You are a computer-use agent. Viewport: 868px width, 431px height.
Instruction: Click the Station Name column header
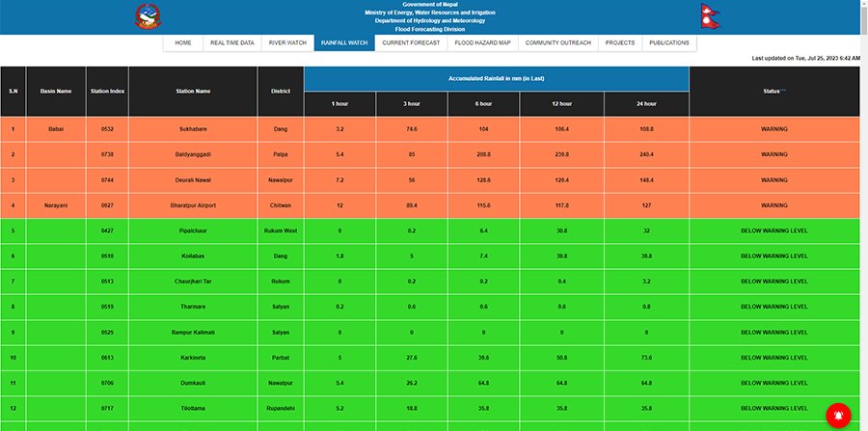(193, 92)
